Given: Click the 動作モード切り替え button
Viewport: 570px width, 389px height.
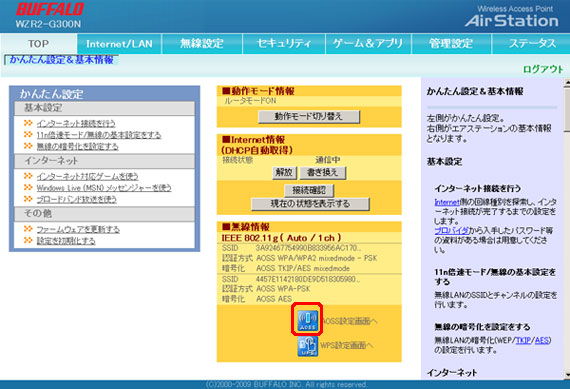Looking at the screenshot, I should pos(309,116).
